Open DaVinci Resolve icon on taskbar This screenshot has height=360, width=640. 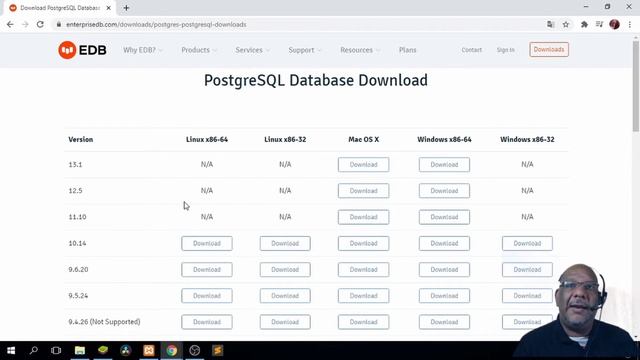coord(126,351)
